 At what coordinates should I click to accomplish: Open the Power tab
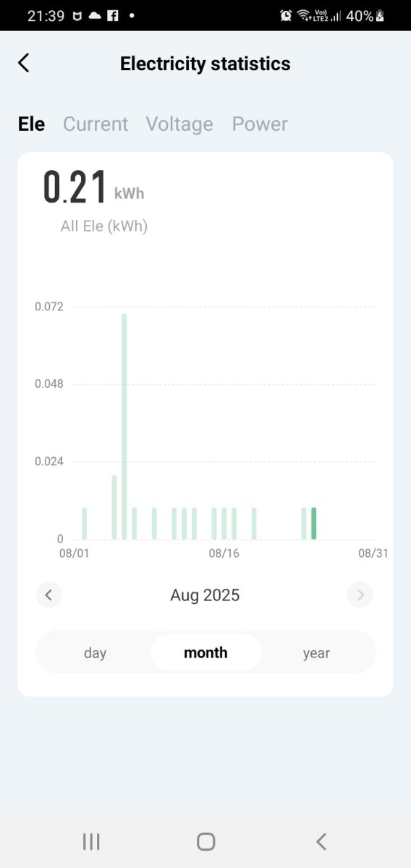260,124
